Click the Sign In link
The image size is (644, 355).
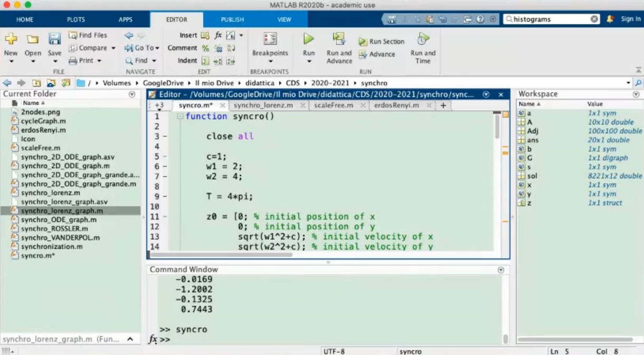(x=630, y=19)
